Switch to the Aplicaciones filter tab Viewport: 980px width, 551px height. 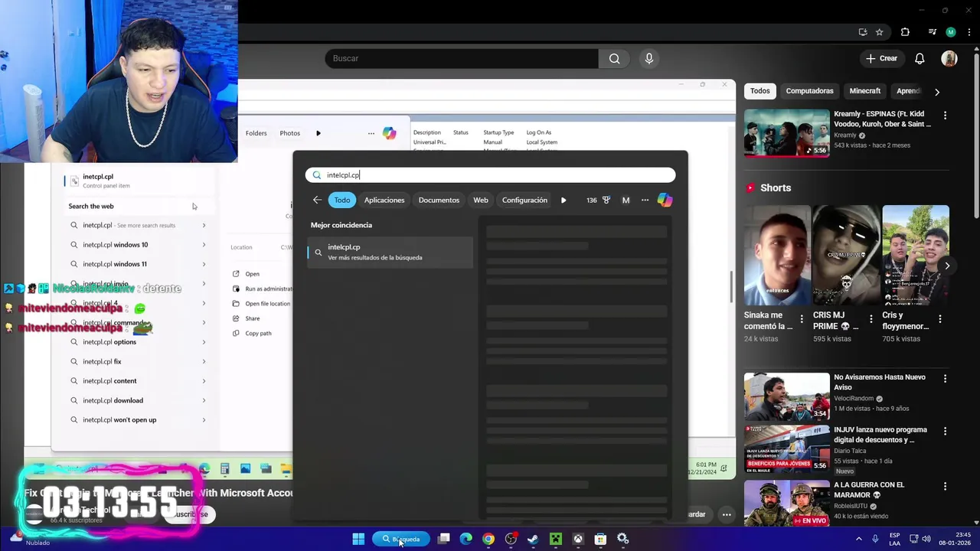click(384, 200)
